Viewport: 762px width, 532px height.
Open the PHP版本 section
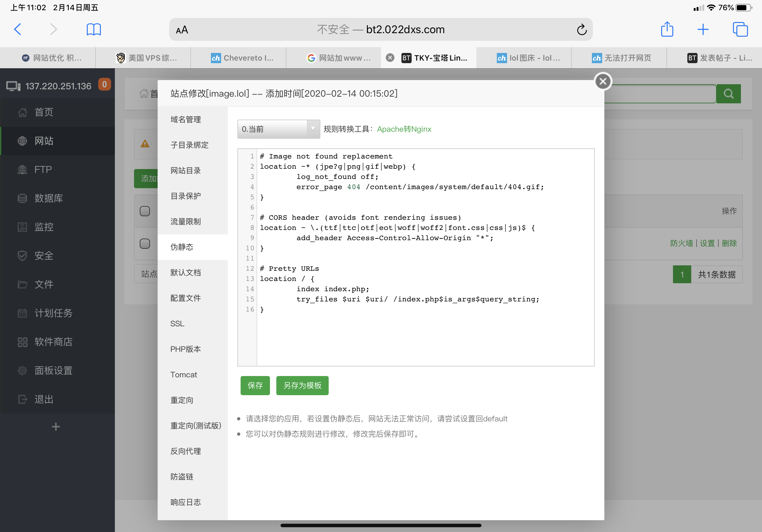tap(192, 349)
